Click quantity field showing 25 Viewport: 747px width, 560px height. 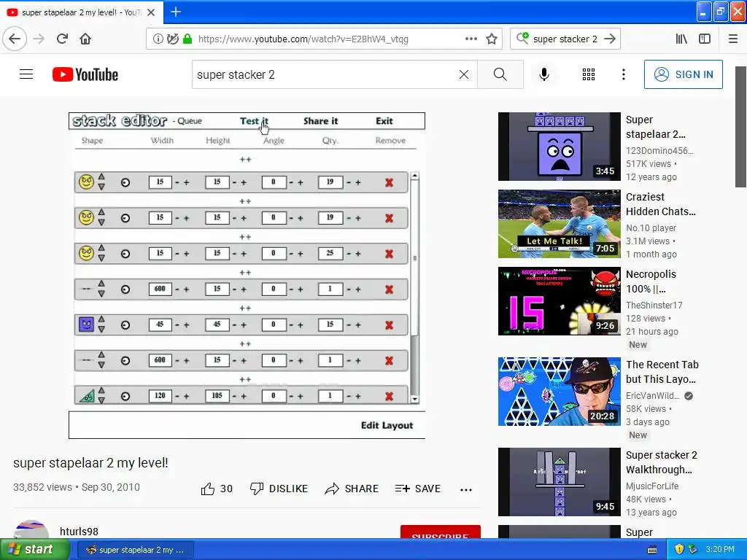click(x=330, y=253)
